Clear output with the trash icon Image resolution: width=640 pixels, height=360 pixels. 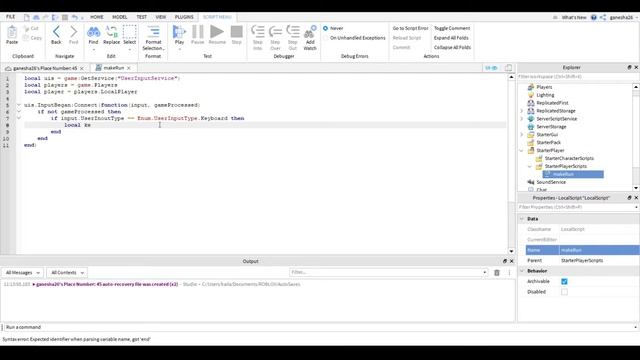click(497, 273)
